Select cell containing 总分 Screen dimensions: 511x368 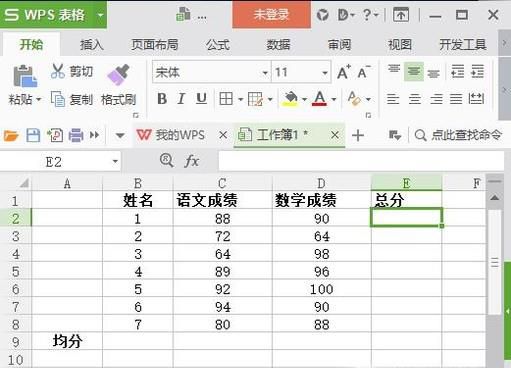click(407, 200)
